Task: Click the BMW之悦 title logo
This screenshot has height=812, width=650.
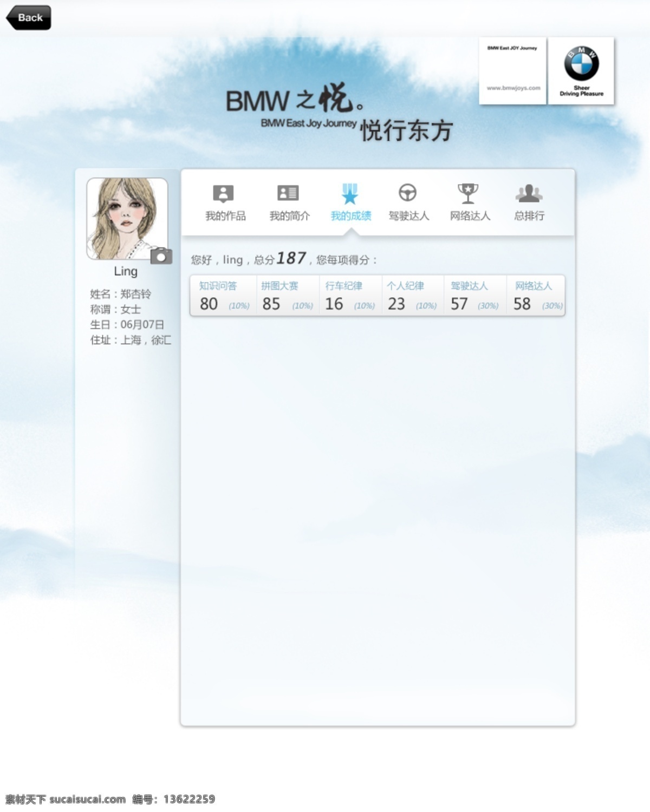Action: coord(295,99)
